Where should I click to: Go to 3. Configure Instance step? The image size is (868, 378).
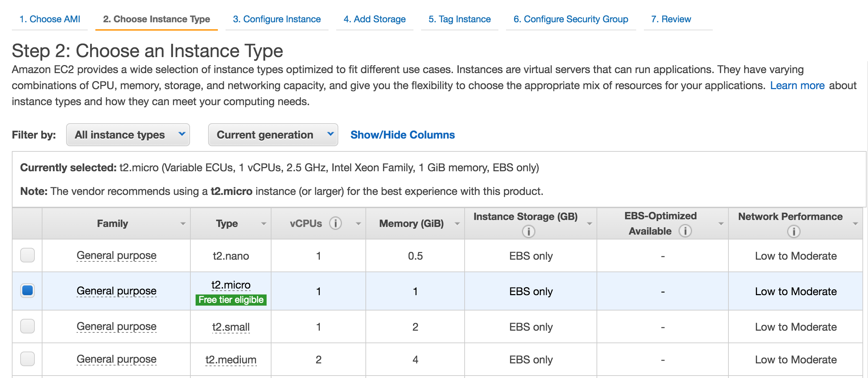tap(277, 19)
